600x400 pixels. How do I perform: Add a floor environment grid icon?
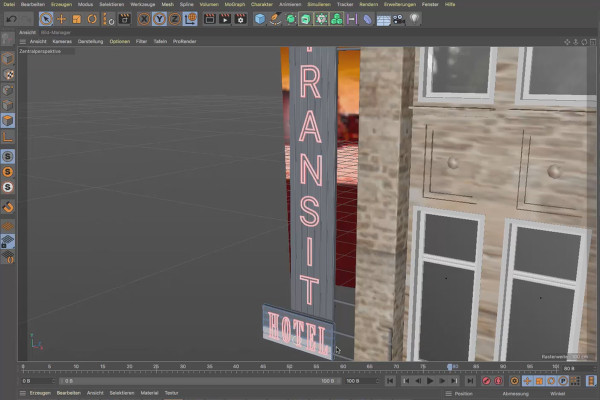pyautogui.click(x=383, y=20)
